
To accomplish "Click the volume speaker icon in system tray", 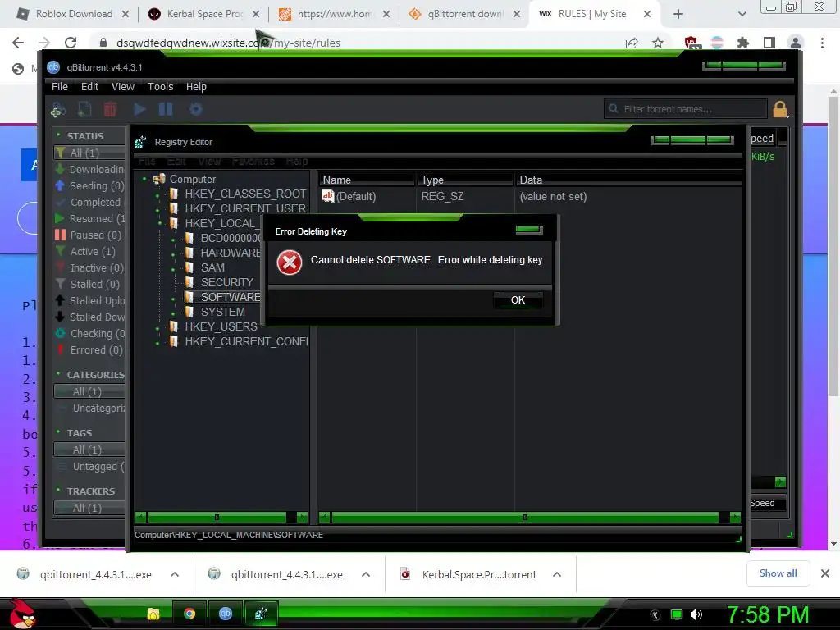I will (696, 614).
